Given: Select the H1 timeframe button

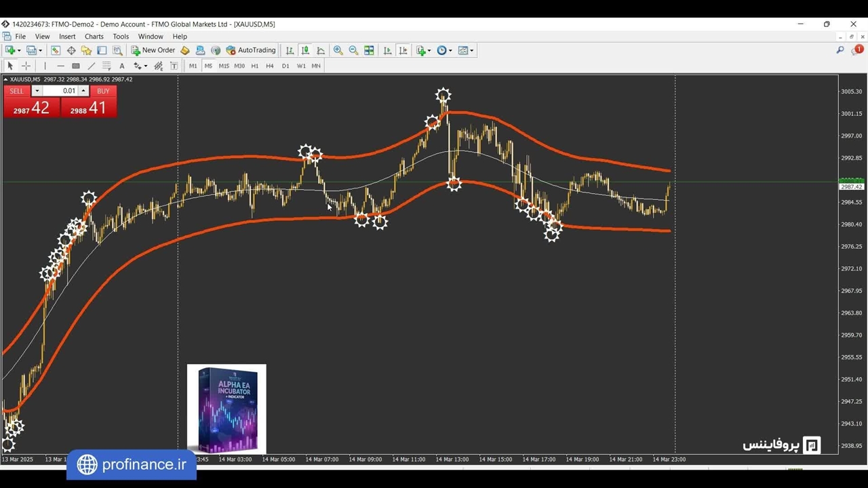Looking at the screenshot, I should tap(254, 66).
